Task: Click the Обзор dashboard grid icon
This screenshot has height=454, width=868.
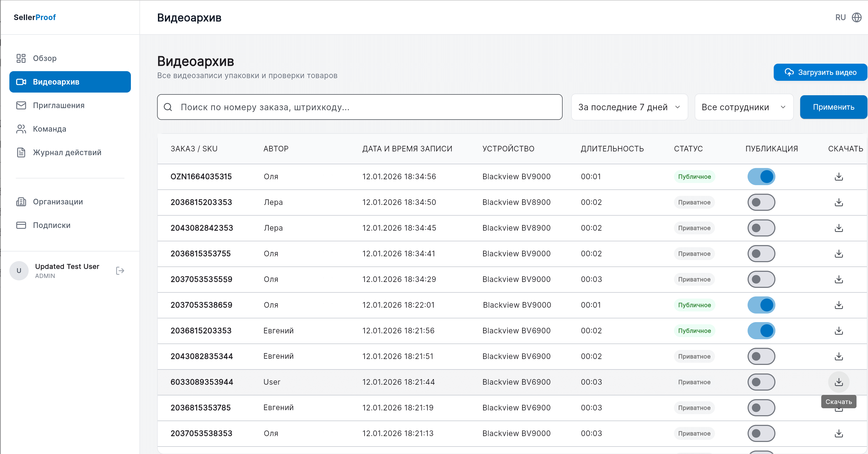Action: [21, 58]
